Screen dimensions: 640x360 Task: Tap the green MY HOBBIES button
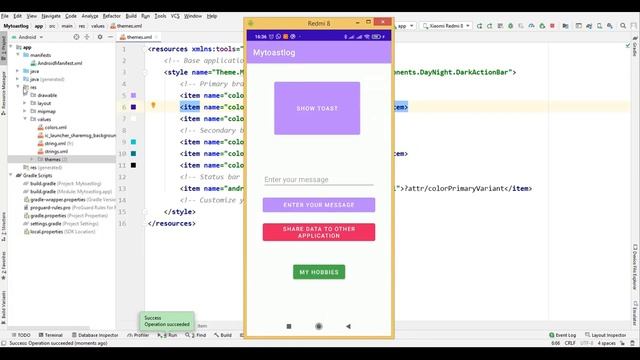pyautogui.click(x=319, y=272)
